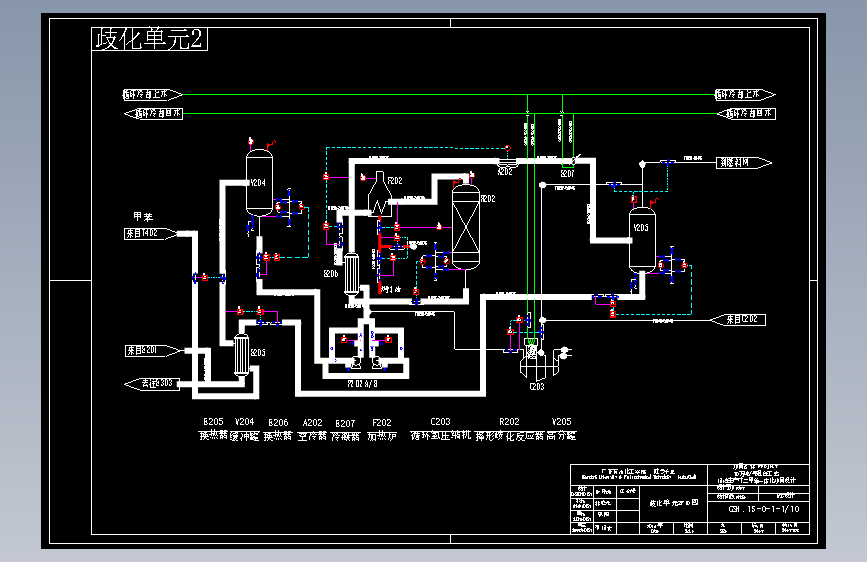
Task: Click the 空冷器 legend name under A202
Action: coord(312,436)
